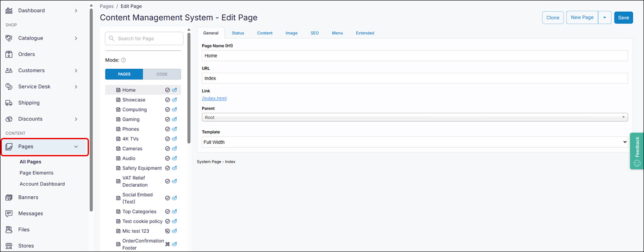Switch to the SEO tab
Viewport: 644px width, 252px height.
pyautogui.click(x=315, y=33)
